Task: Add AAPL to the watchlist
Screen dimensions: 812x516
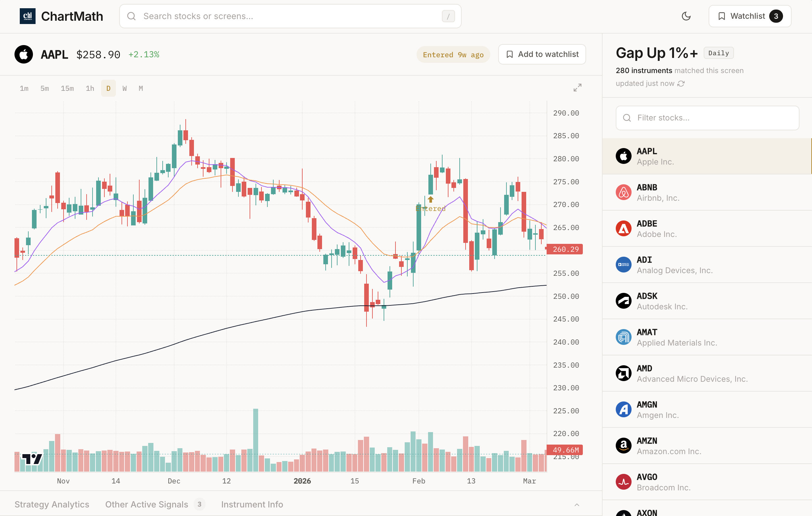Action: (x=542, y=54)
